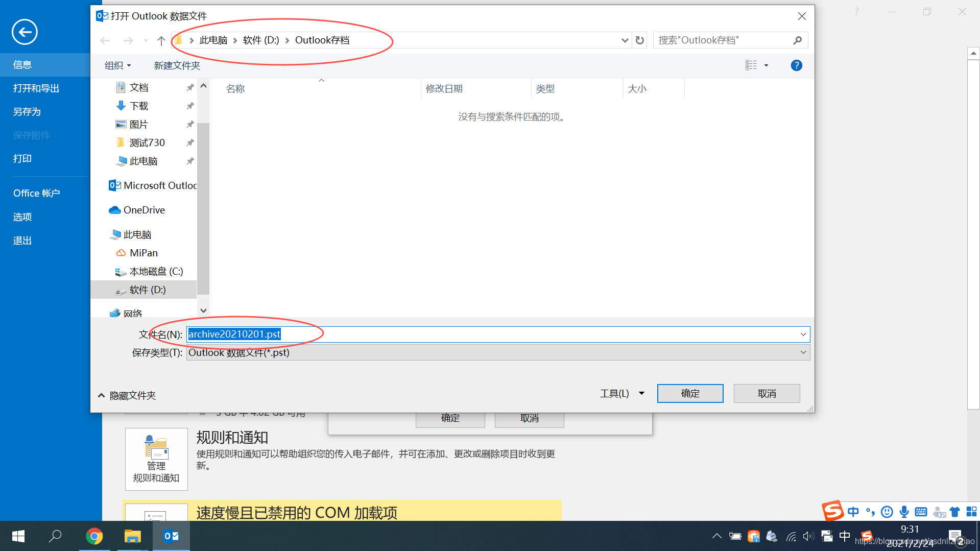
Task: Unpin 文档 using its pin icon
Action: pyautogui.click(x=190, y=88)
